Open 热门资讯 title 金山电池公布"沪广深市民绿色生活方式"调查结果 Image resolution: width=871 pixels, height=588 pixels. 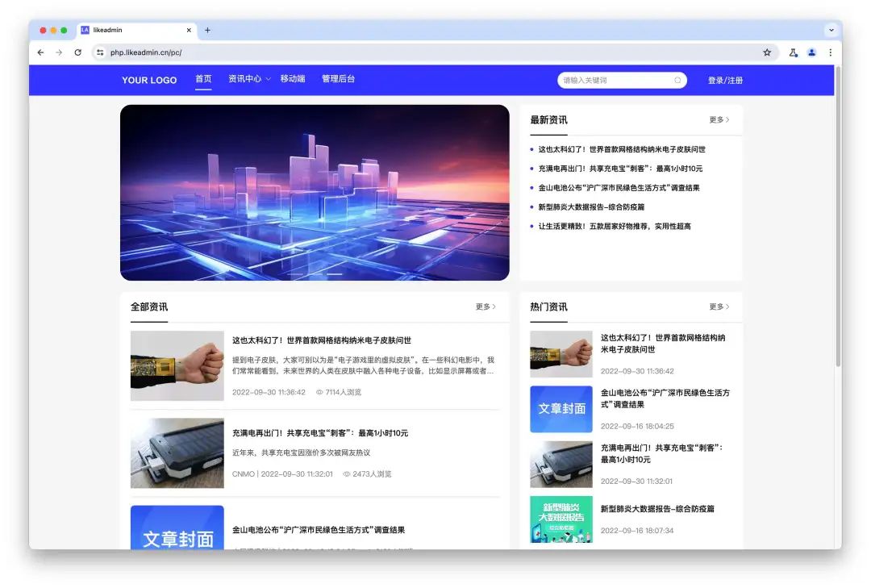665,398
